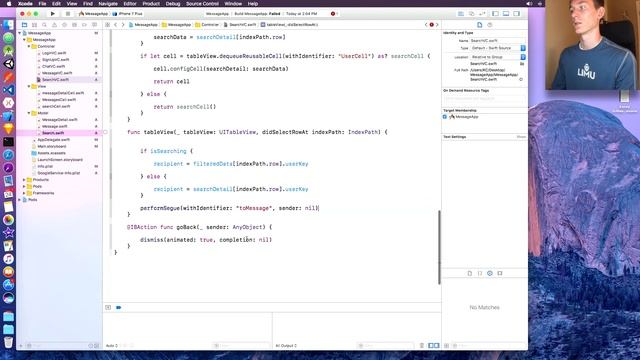Select the Assistant editor icon
The height and width of the screenshot is (360, 640).
tap(471, 14)
